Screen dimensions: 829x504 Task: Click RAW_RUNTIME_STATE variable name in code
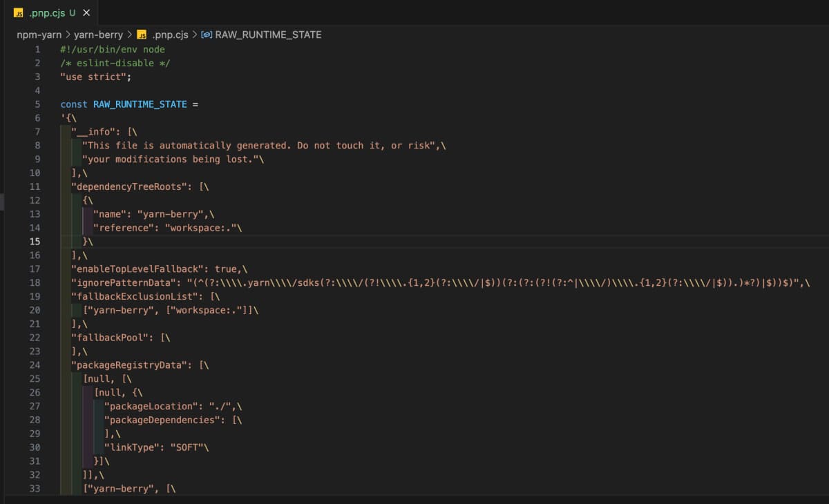[140, 104]
